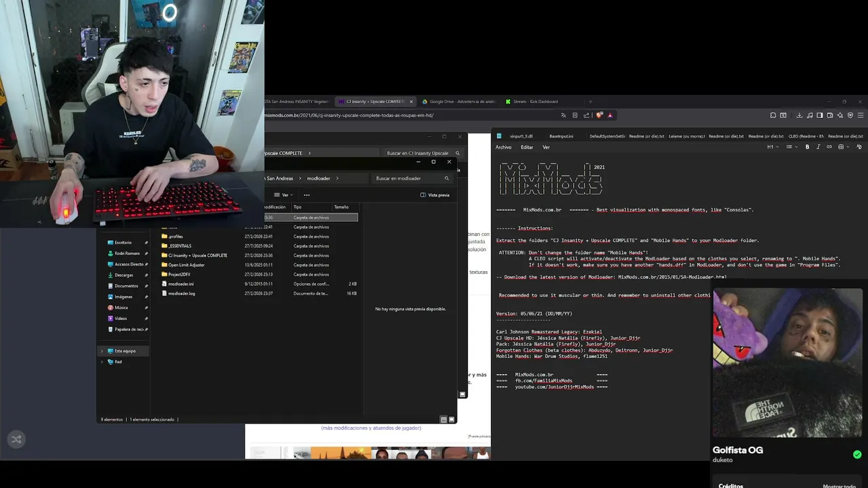
Task: Switch to Leiame (ou morra) Notepad tab
Action: click(x=687, y=136)
